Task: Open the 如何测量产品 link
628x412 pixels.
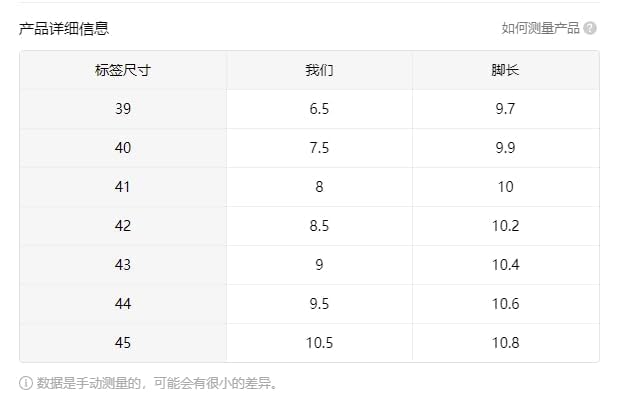Action: 541,28
